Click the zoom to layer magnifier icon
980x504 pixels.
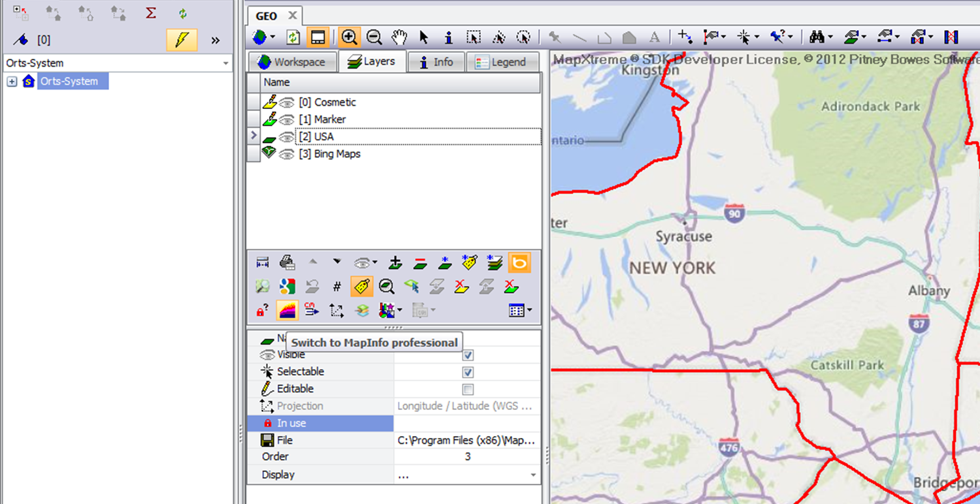tap(386, 287)
